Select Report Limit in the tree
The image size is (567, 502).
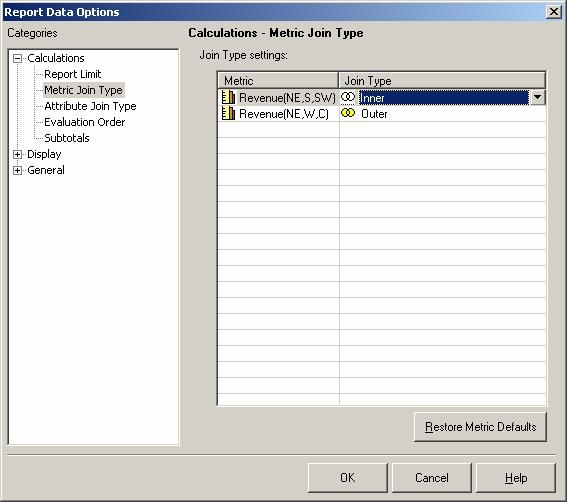72,74
